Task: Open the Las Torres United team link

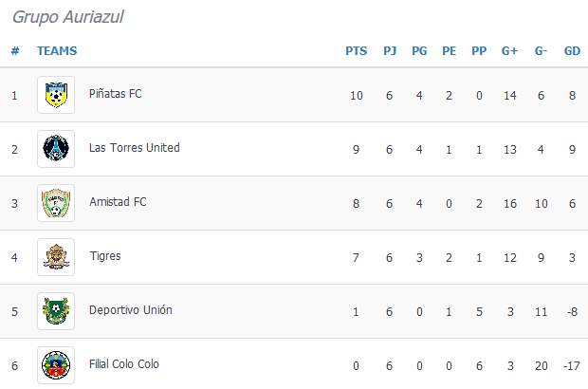Action: coord(135,148)
